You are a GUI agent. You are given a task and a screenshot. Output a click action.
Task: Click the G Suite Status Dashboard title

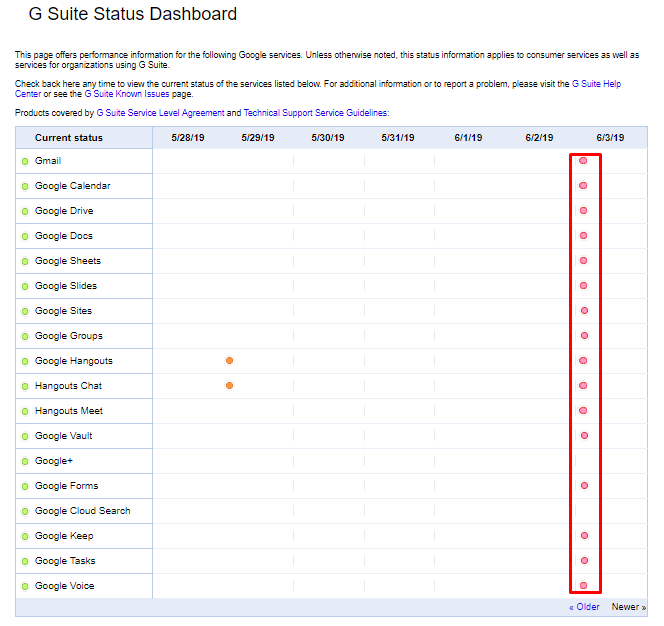[133, 14]
